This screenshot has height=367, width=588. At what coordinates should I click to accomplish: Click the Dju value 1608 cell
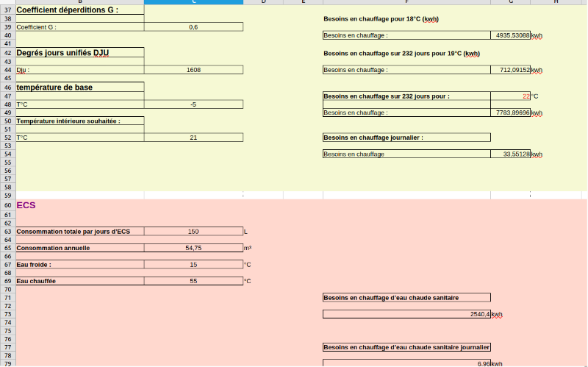(193, 70)
